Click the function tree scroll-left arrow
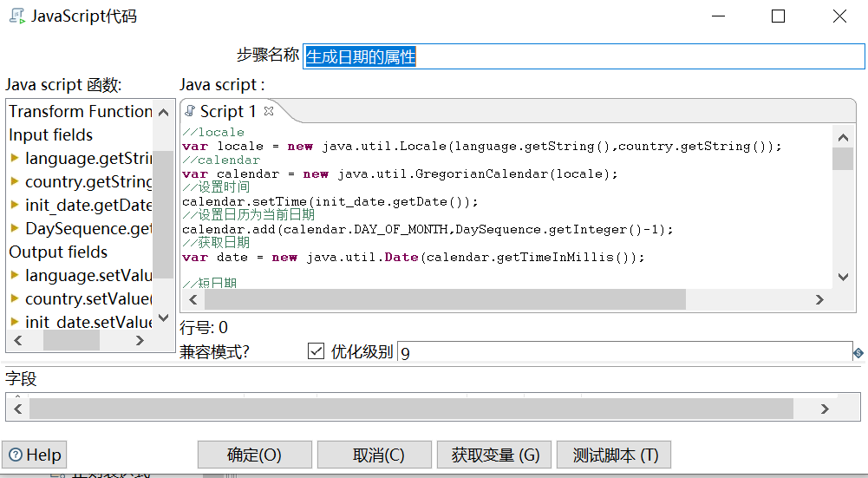This screenshot has height=478, width=868. [17, 340]
